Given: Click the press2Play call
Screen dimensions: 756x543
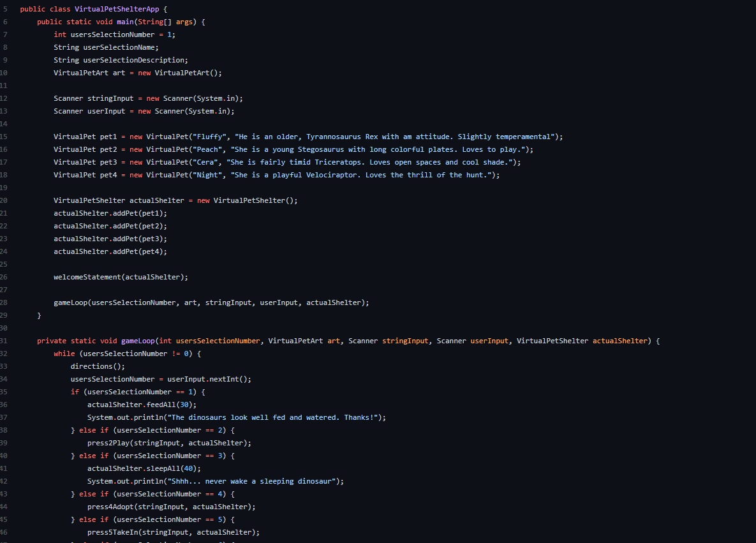Looking at the screenshot, I should (x=169, y=443).
